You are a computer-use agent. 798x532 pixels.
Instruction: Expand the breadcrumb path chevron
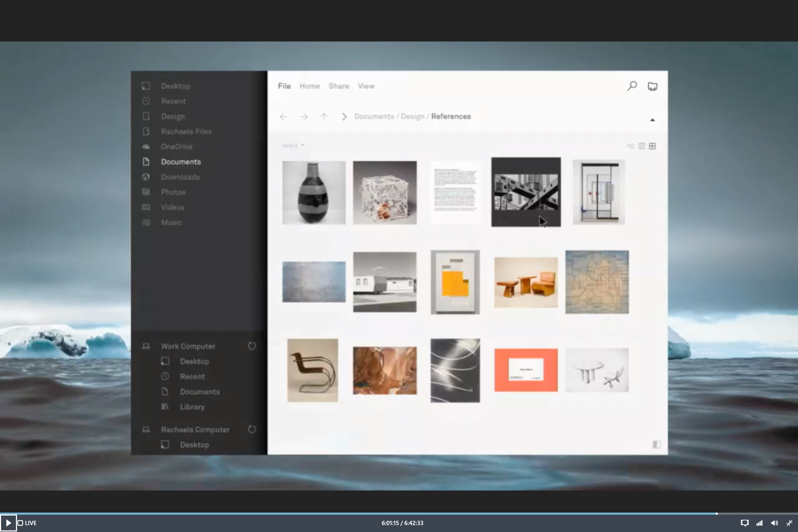[x=344, y=117]
